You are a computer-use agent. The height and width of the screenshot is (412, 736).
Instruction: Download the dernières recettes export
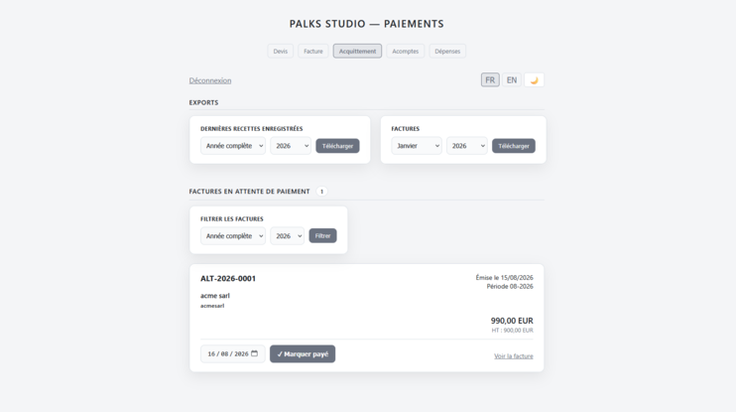[x=337, y=146]
